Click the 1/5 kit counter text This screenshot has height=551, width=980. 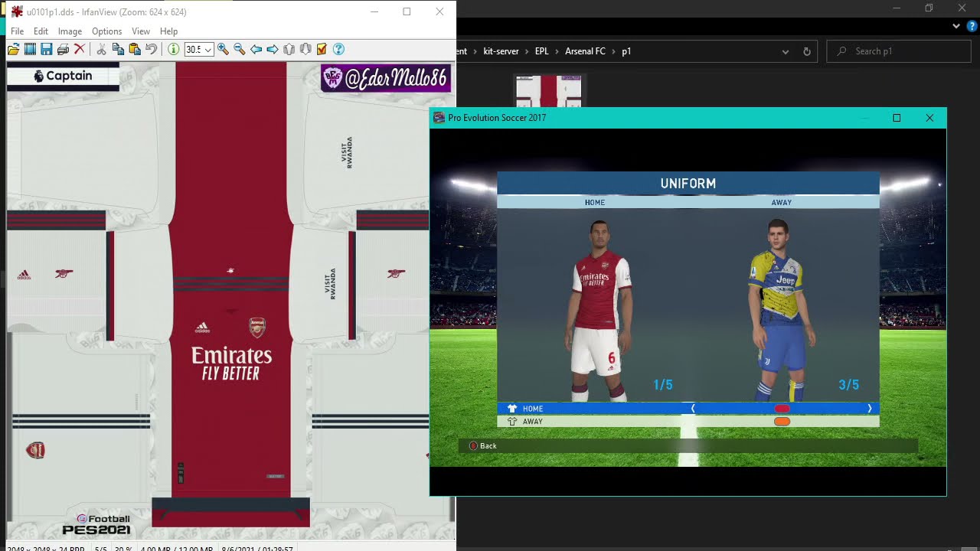coord(663,385)
